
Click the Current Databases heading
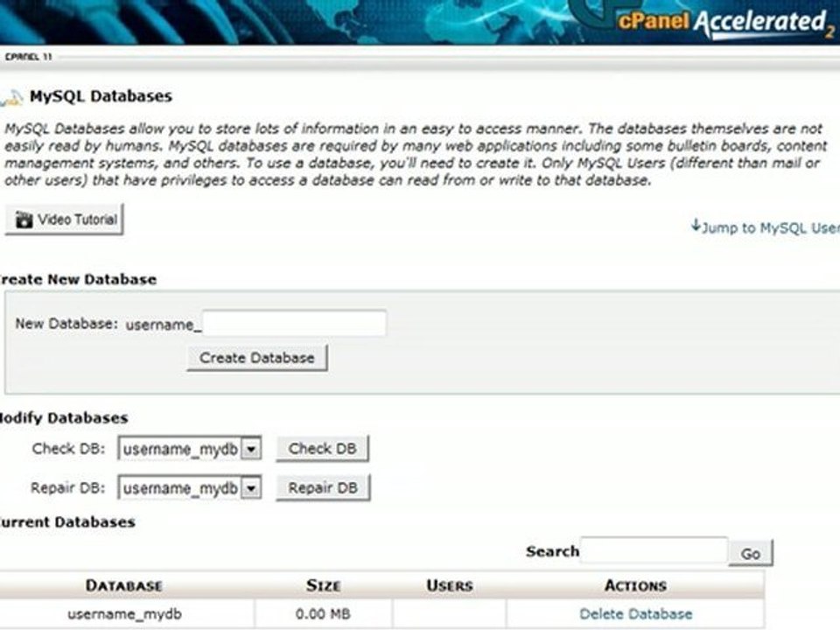(67, 522)
